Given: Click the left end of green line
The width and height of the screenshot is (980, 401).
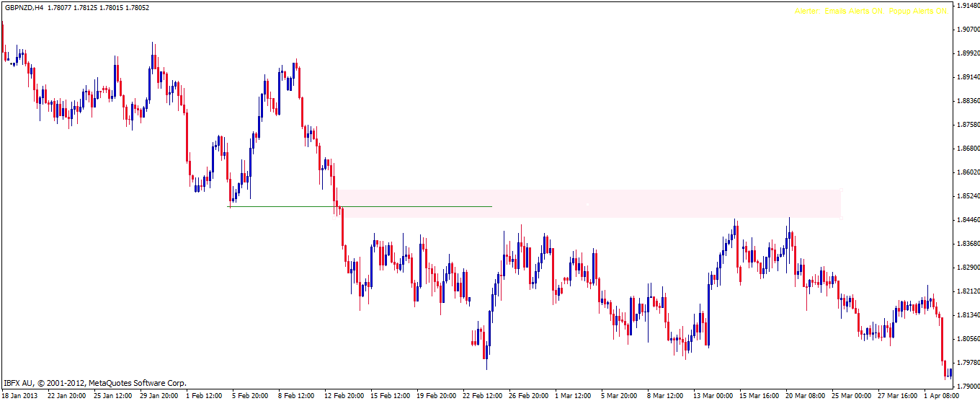Looking at the screenshot, I should point(230,206).
